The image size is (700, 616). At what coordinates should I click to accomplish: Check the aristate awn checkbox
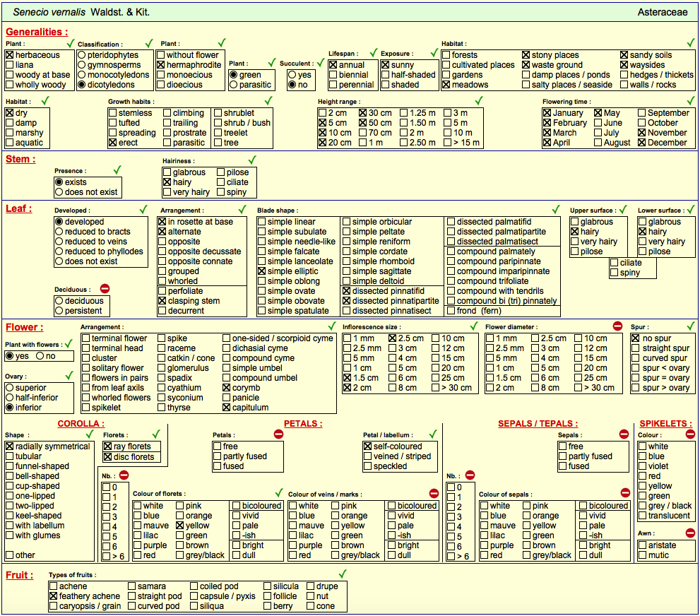point(642,545)
